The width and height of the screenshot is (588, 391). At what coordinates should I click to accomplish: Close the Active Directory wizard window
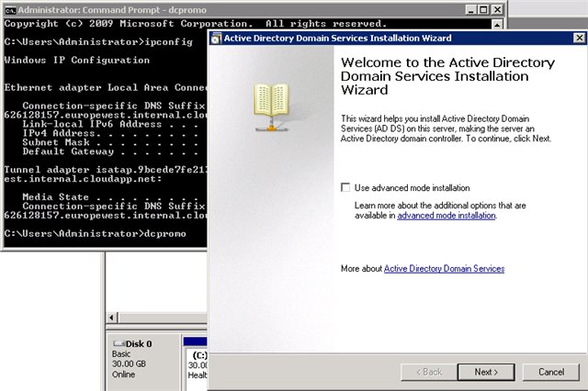(580, 38)
